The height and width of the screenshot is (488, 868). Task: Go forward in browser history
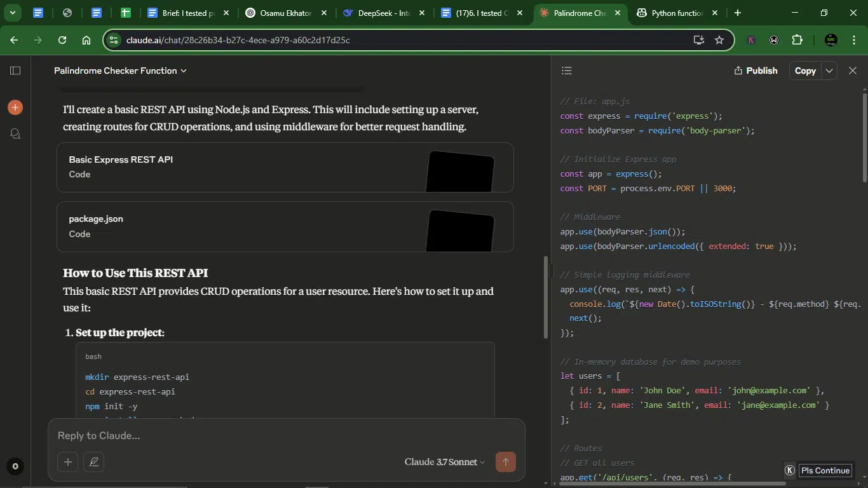click(x=38, y=40)
